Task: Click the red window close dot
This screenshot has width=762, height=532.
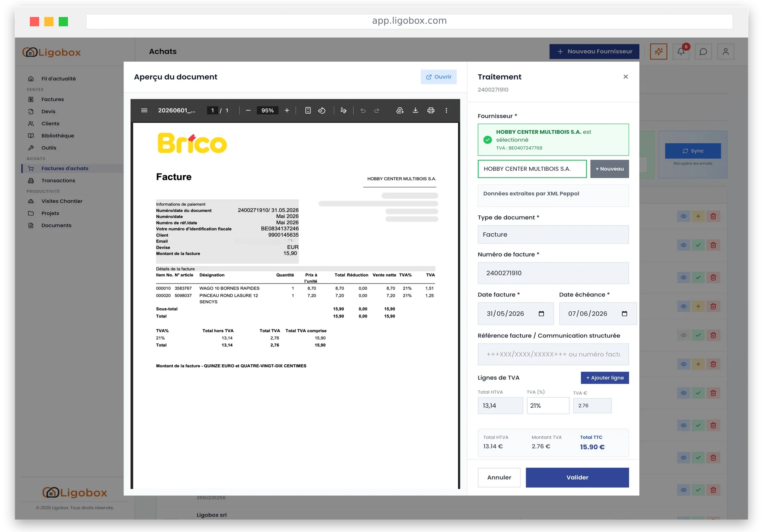Action: point(34,22)
